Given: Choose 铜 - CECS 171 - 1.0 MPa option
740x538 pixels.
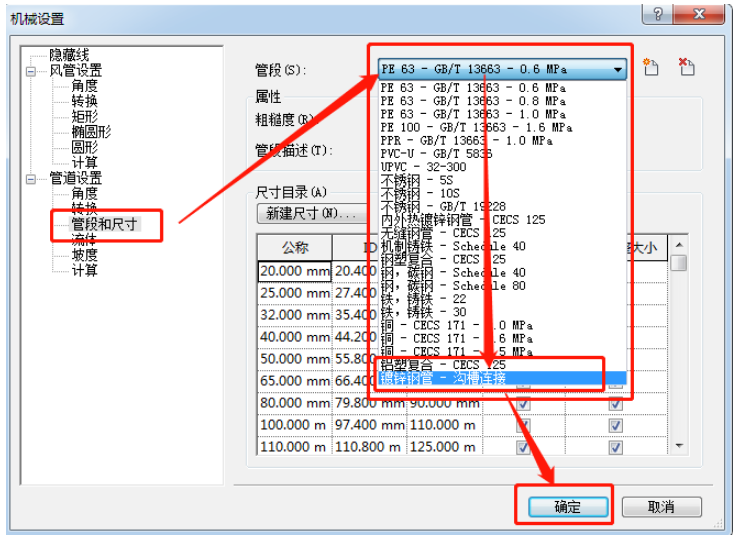Looking at the screenshot, I should [503, 326].
